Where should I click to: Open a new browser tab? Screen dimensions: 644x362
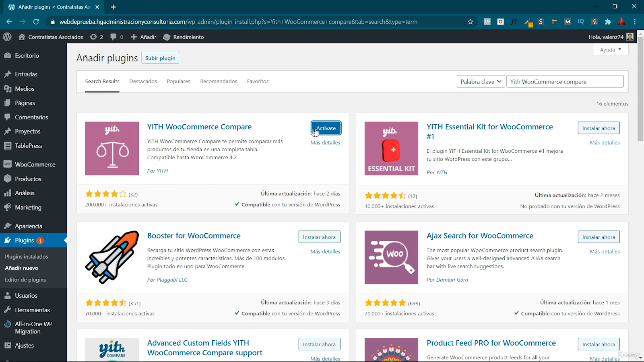[113, 7]
